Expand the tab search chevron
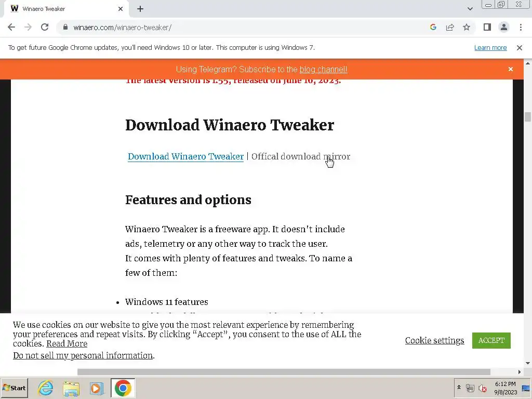This screenshot has width=532, height=399. click(x=470, y=9)
